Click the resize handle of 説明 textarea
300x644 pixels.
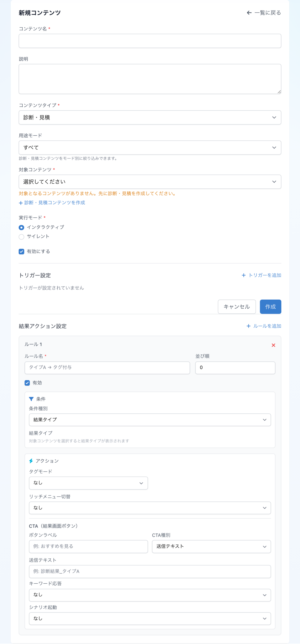point(279,92)
